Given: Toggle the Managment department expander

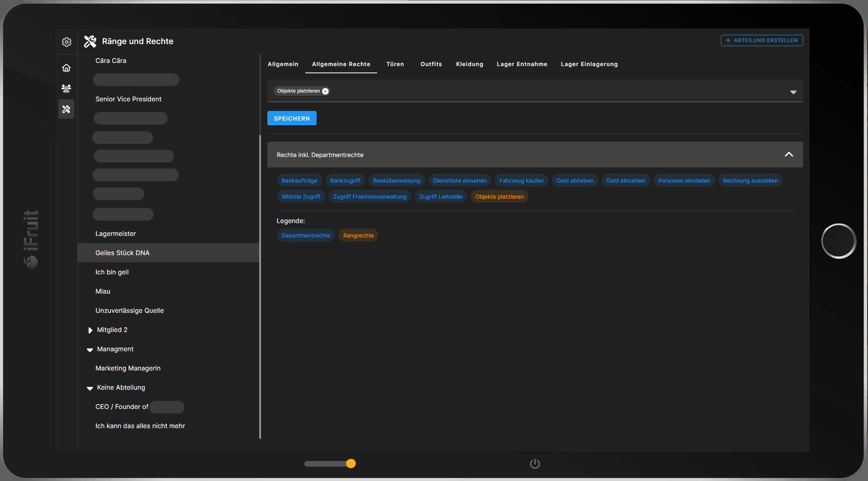Looking at the screenshot, I should (x=89, y=349).
